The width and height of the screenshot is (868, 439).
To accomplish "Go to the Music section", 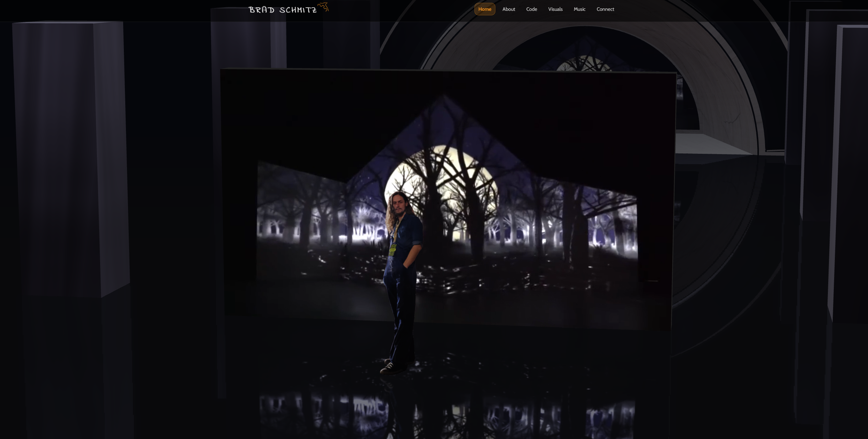I will pyautogui.click(x=579, y=9).
